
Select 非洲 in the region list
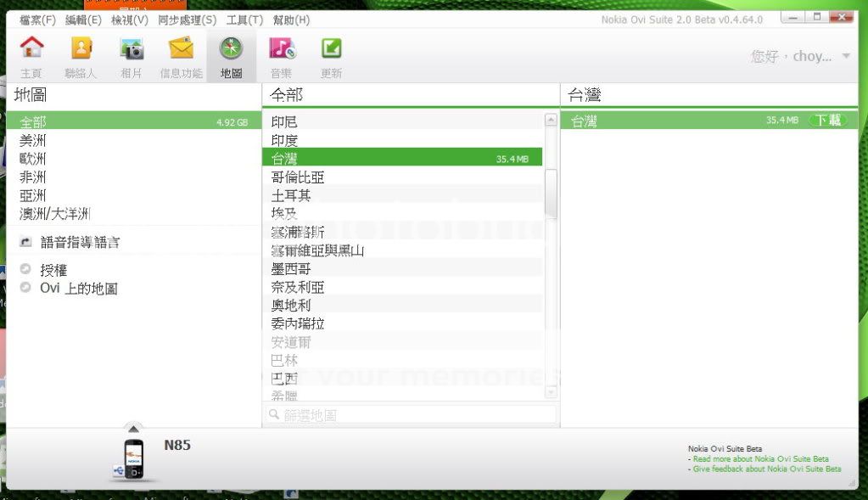tap(133, 177)
